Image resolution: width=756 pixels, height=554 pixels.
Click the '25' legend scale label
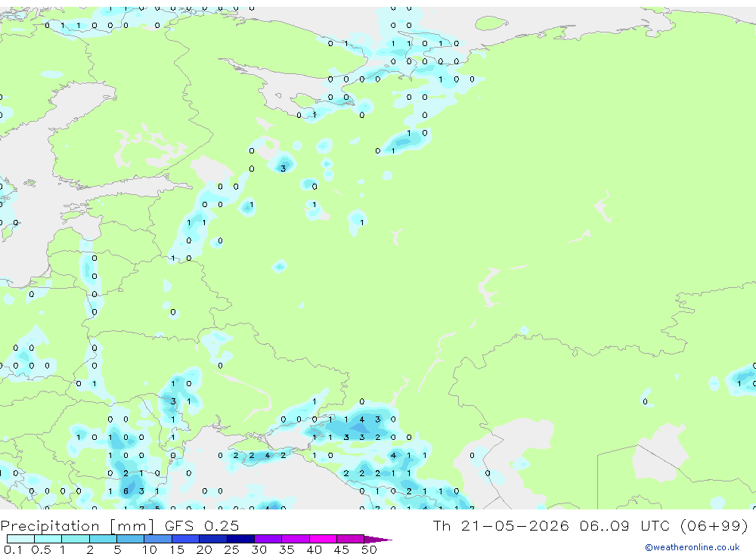pos(231,549)
